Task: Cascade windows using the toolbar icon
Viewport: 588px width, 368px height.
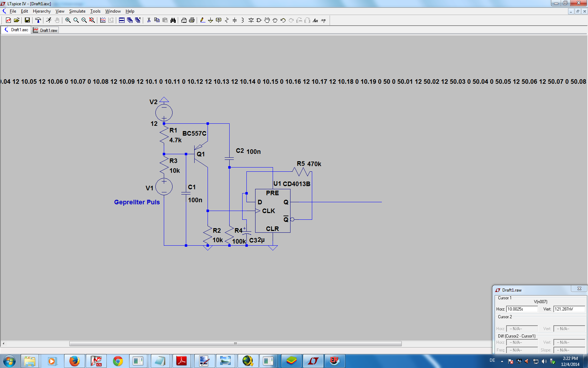Action: click(x=130, y=20)
